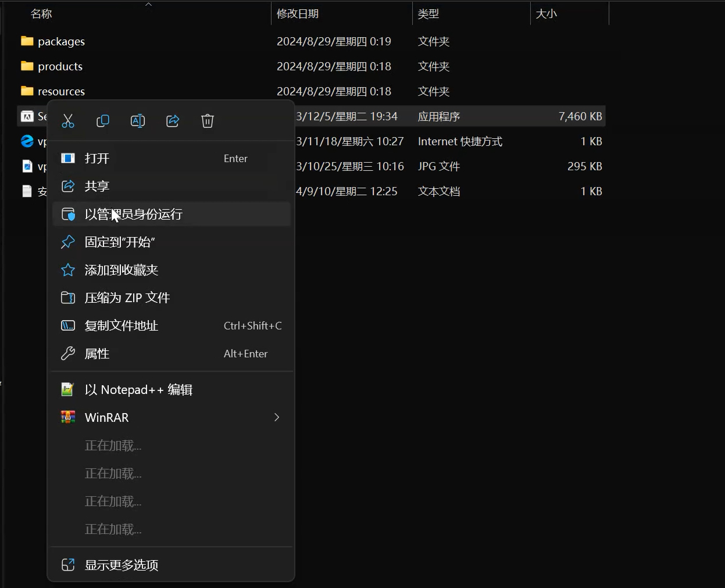Viewport: 725px width, 588px height.
Task: Choose 共享 from the context menu
Action: [97, 186]
